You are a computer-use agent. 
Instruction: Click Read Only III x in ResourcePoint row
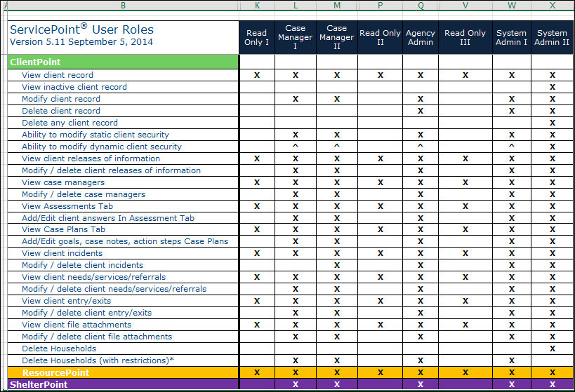tap(465, 372)
